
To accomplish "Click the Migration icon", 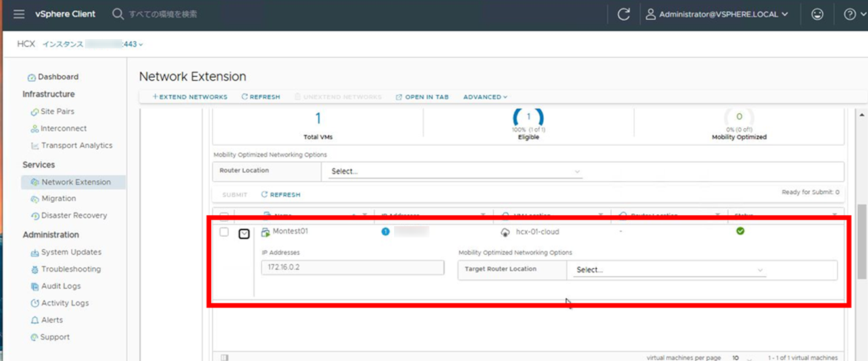I will click(x=35, y=199).
